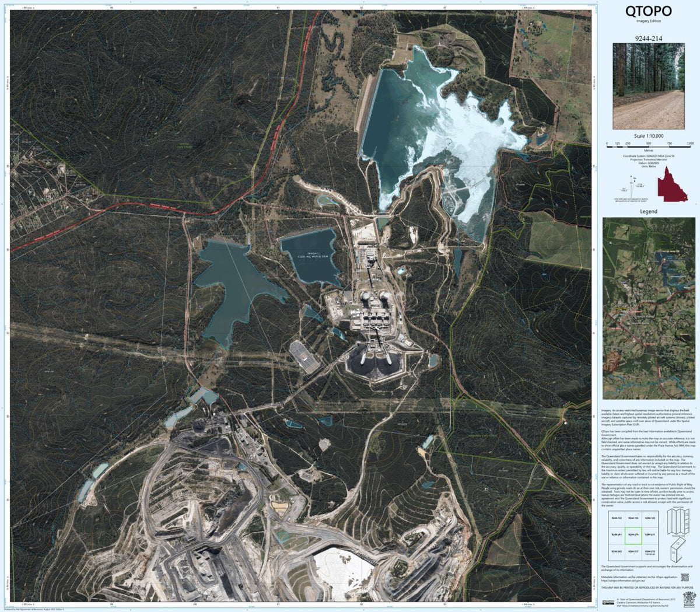This screenshot has height=612, width=700.
Task: Click adjoining sheet 9244-123 in the index
Action: (633, 517)
